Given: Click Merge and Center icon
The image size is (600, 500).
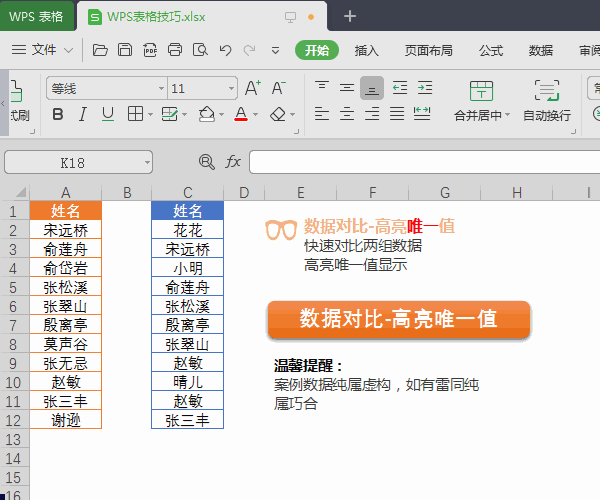Looking at the screenshot, I should pyautogui.click(x=481, y=91).
